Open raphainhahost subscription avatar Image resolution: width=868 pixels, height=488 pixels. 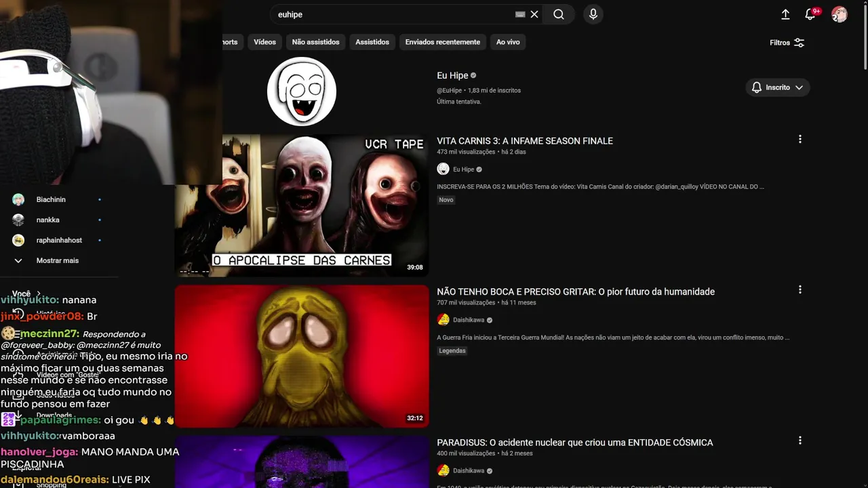(x=18, y=240)
